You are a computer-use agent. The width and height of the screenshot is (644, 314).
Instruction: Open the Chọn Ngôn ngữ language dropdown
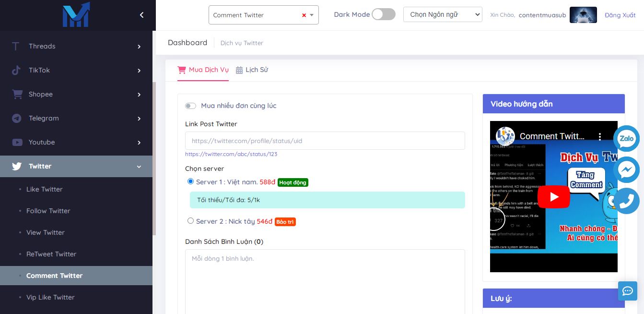443,14
